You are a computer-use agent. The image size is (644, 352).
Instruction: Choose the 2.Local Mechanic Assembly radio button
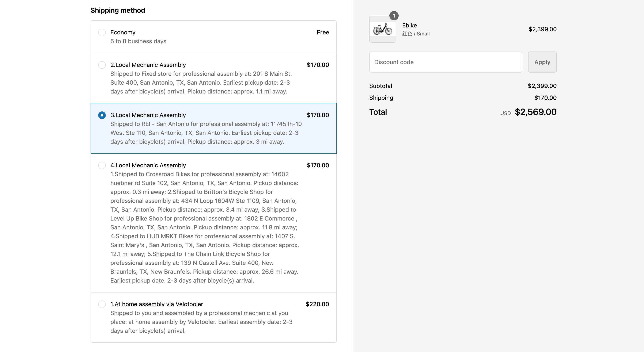(x=102, y=65)
